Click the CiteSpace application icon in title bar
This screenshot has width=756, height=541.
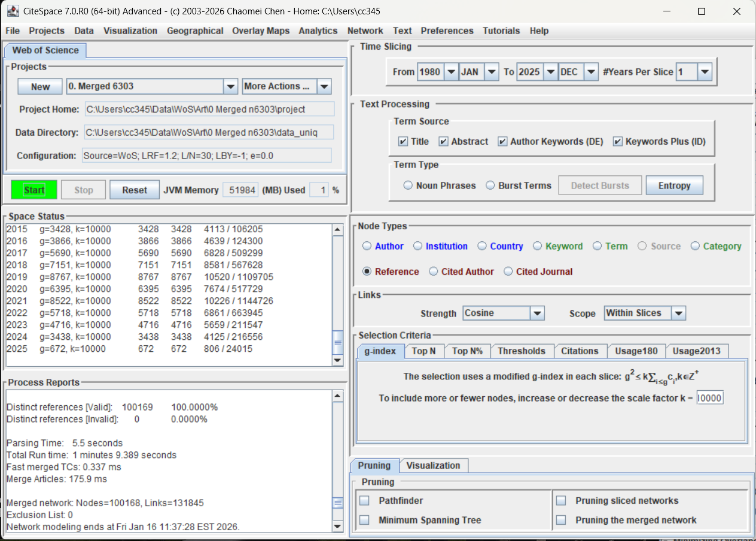click(x=13, y=11)
